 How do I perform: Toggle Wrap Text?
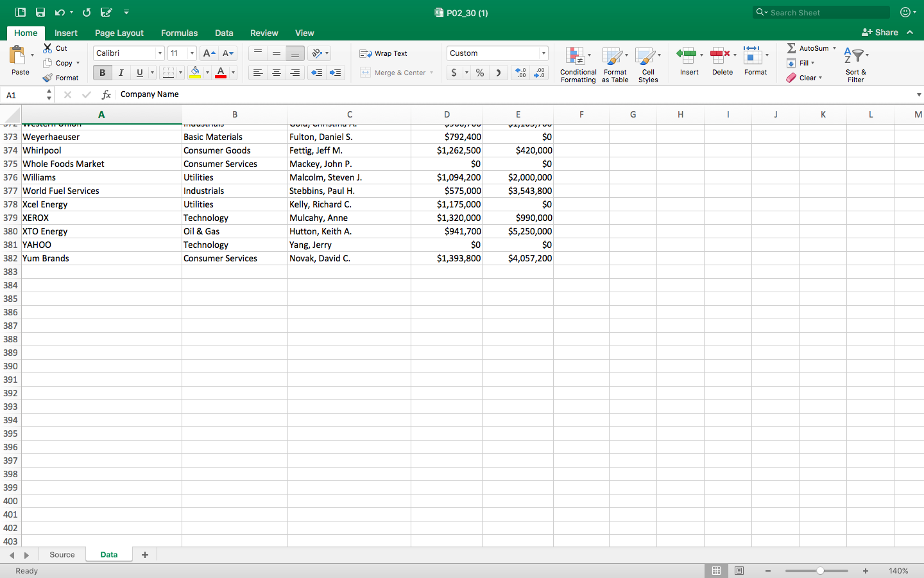[x=383, y=53]
